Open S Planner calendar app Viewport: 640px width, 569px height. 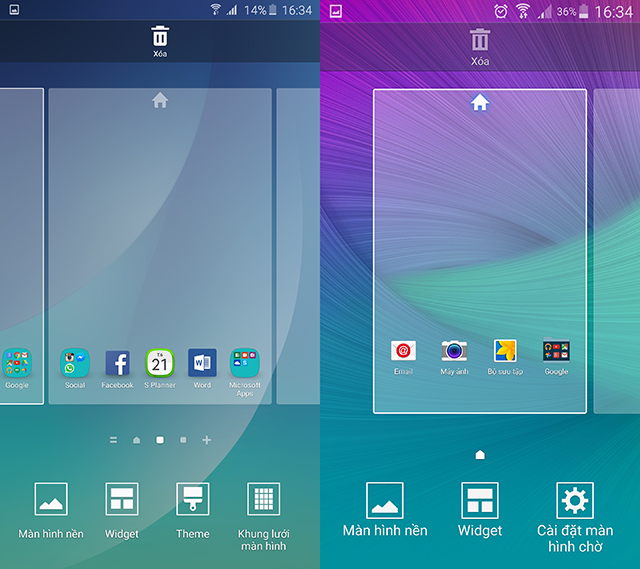pos(160,368)
